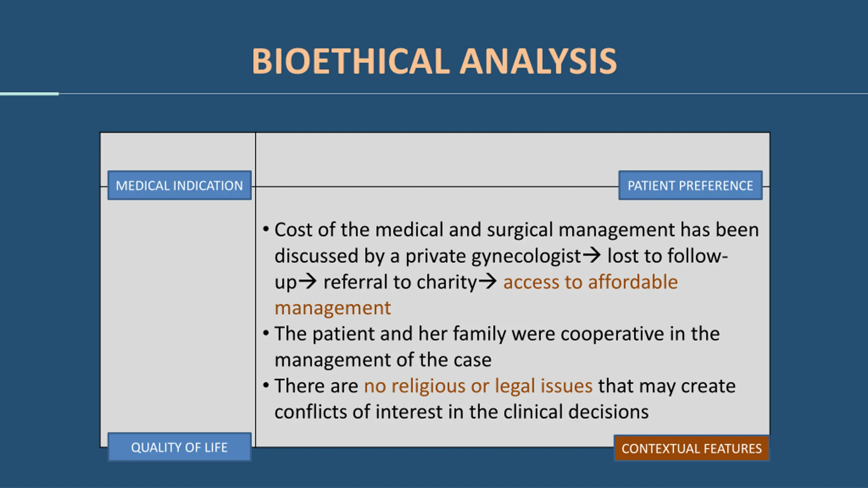This screenshot has width=868, height=488.
Task: Select the PATIENT PREFERENCE label box
Action: [690, 185]
